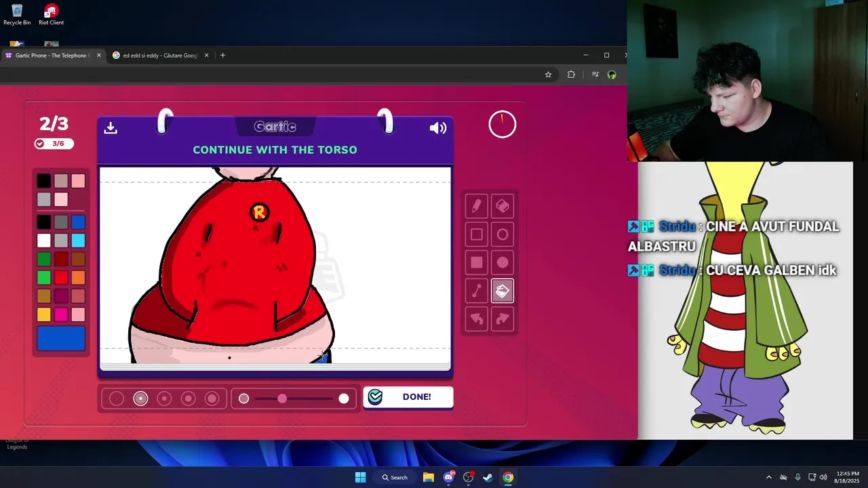This screenshot has height=488, width=868.
Task: Click the opacity slider handle
Action: pos(282,399)
